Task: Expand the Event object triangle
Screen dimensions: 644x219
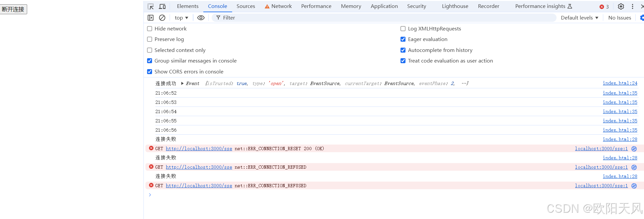Action: click(x=182, y=83)
